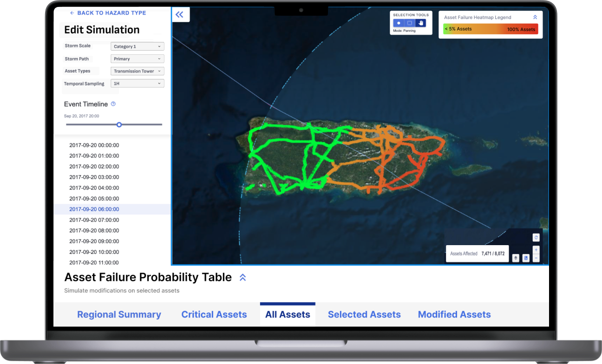Click the heatmap legend color gradient bar
This screenshot has width=602, height=364.
pyautogui.click(x=490, y=29)
